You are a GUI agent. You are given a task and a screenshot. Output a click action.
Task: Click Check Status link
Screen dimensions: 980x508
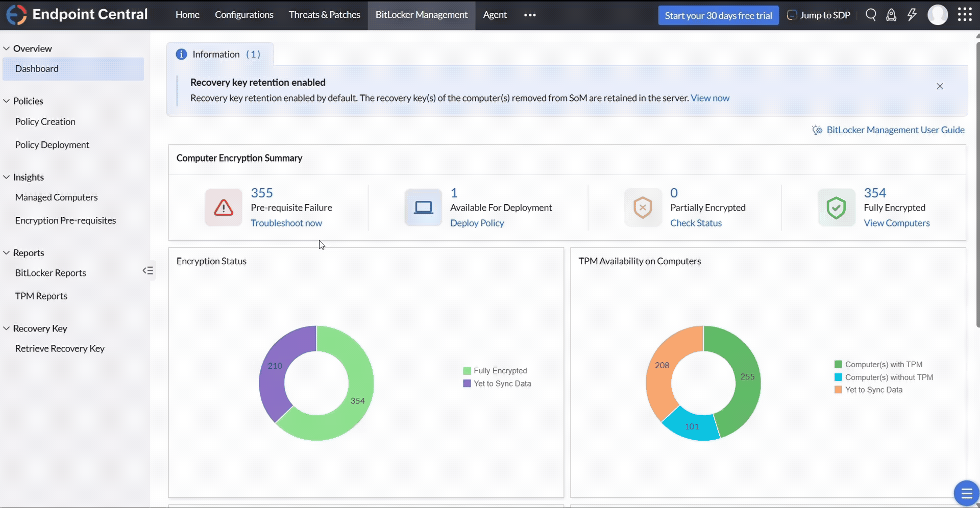[696, 223]
